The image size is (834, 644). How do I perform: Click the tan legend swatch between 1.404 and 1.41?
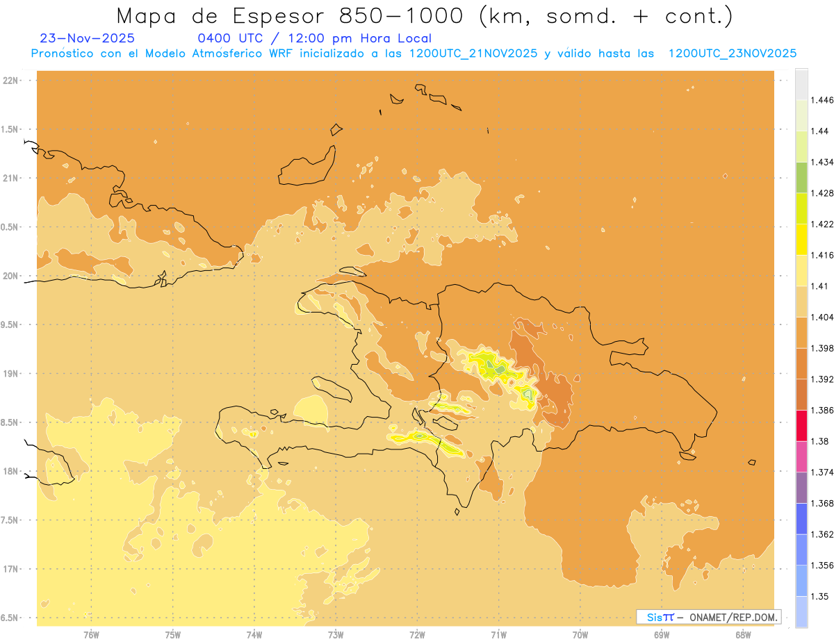[x=801, y=302]
